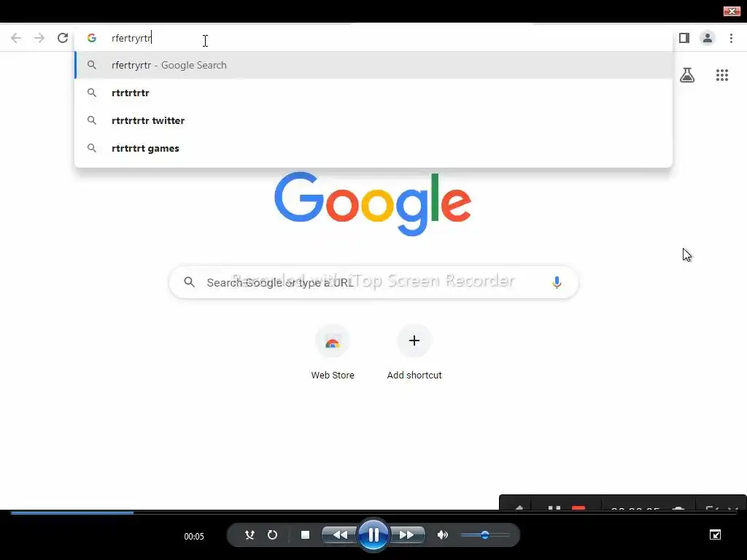Toggle shuffle in the media player
This screenshot has width=747, height=560.
[x=249, y=534]
